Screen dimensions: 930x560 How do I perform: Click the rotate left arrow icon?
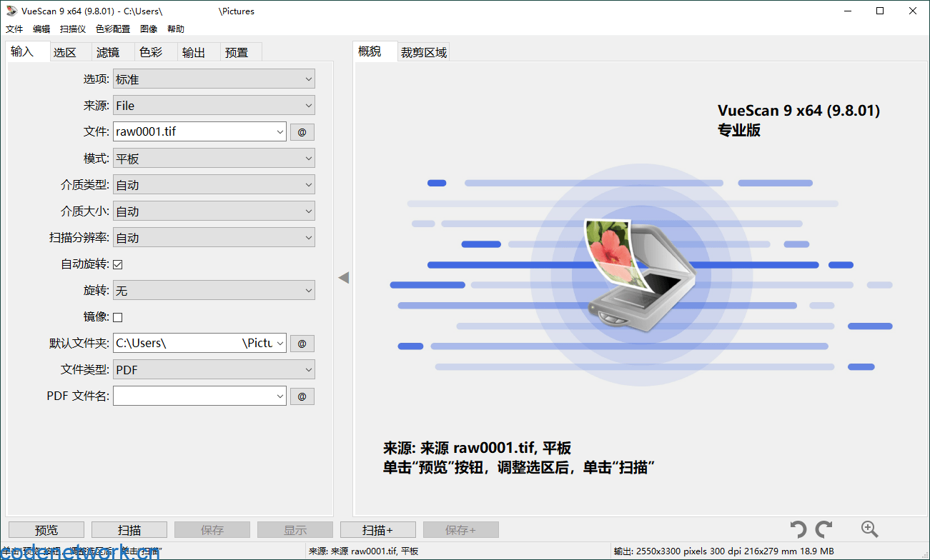pyautogui.click(x=798, y=529)
